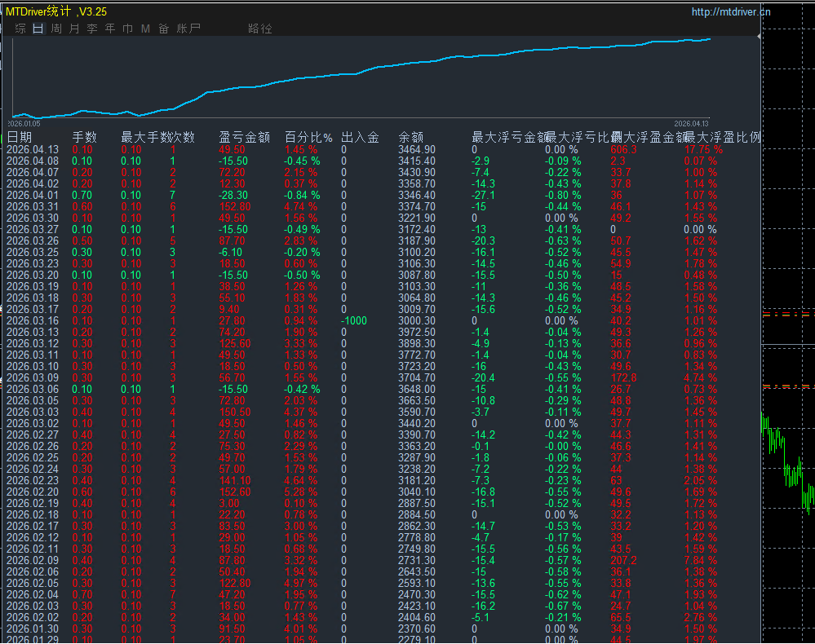Click the green candlestick chart behind the panel

click(x=789, y=462)
